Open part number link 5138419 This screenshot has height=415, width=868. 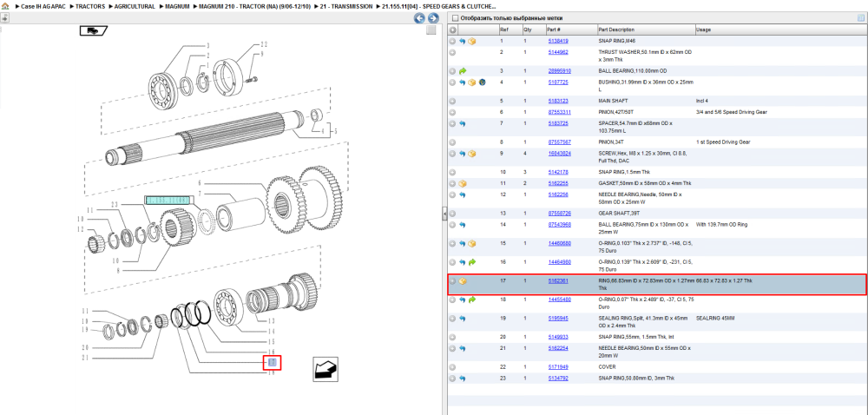pos(558,41)
